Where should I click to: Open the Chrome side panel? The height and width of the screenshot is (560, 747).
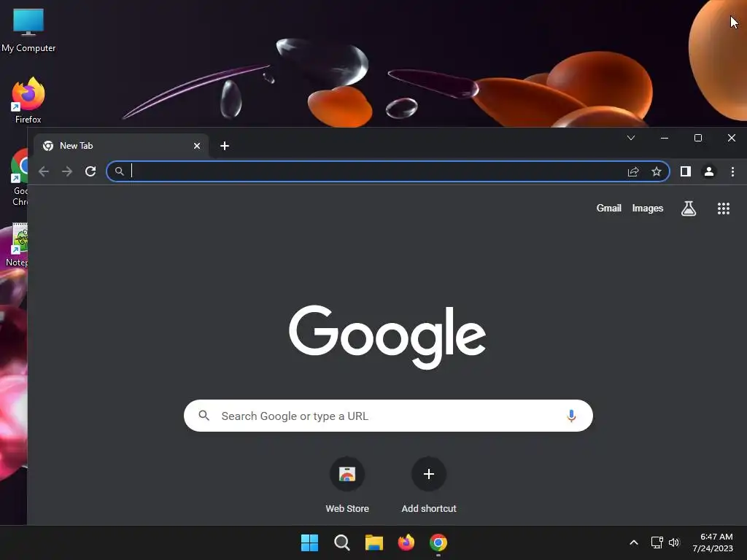click(x=686, y=171)
